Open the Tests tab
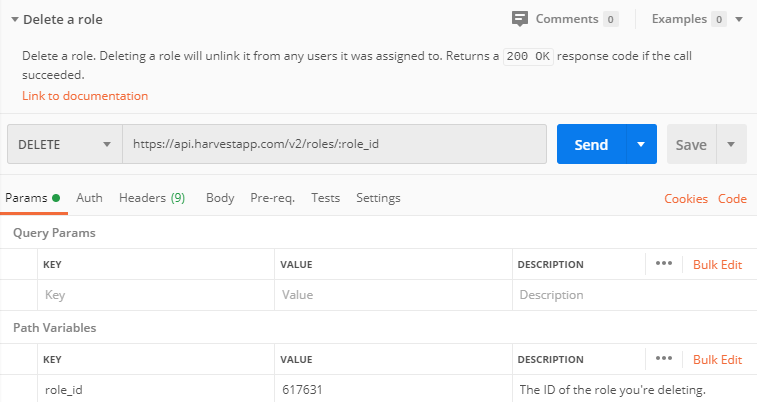Screen dimensions: 758x402 pos(325,198)
